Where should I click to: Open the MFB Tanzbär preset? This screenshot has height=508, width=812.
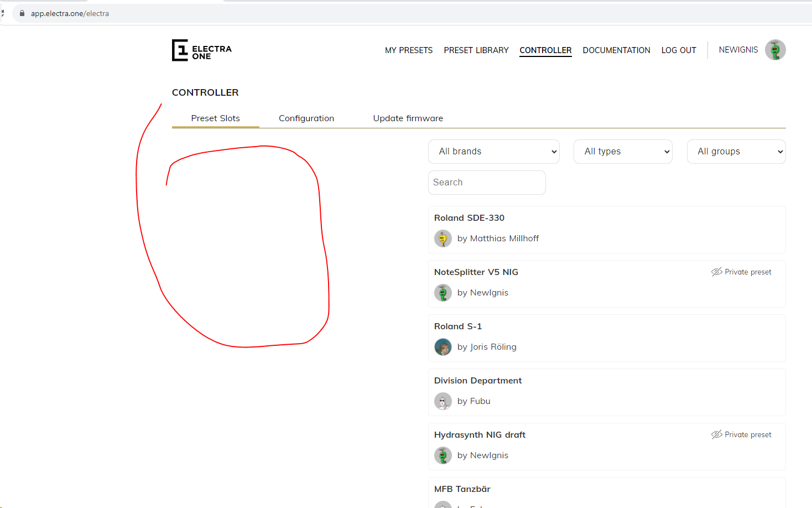462,489
